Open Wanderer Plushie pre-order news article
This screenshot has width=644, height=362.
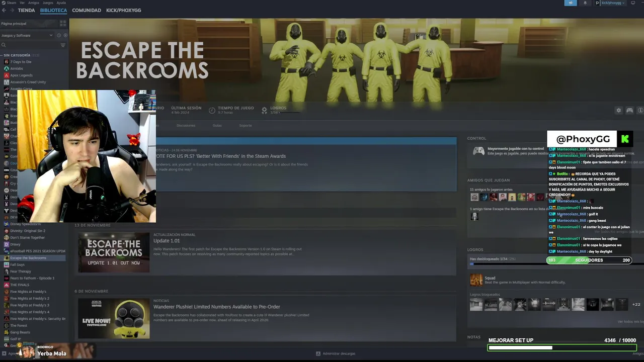coord(217,307)
